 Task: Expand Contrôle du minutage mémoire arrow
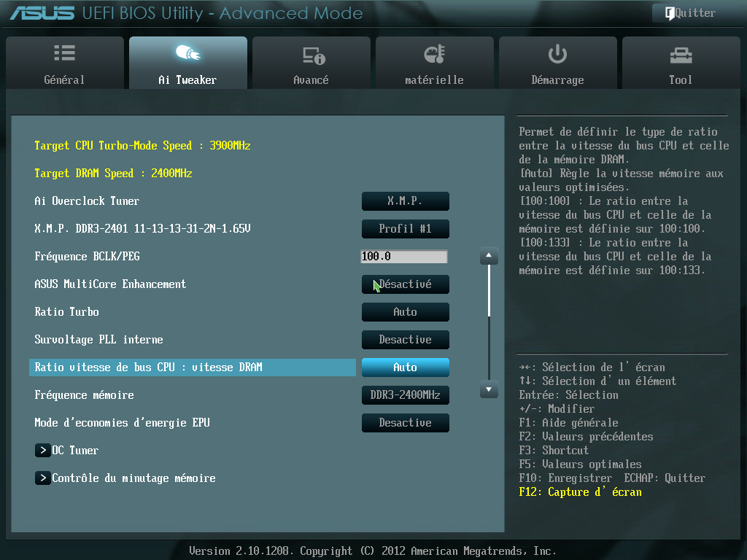click(x=43, y=478)
